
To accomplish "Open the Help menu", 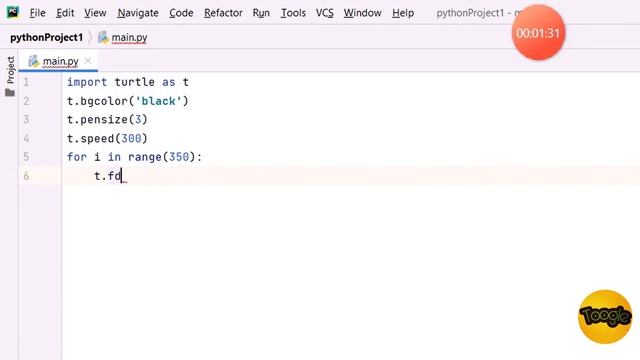I will click(403, 13).
